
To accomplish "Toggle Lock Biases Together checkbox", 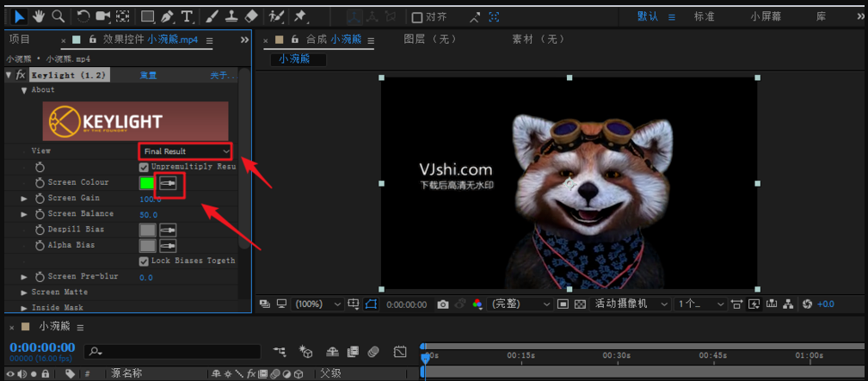I will [144, 261].
